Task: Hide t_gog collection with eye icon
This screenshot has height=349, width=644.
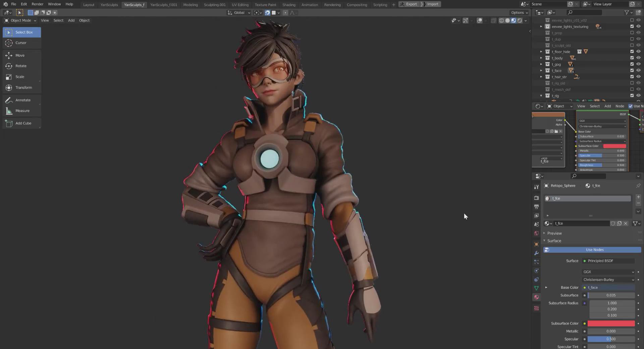Action: tap(638, 64)
